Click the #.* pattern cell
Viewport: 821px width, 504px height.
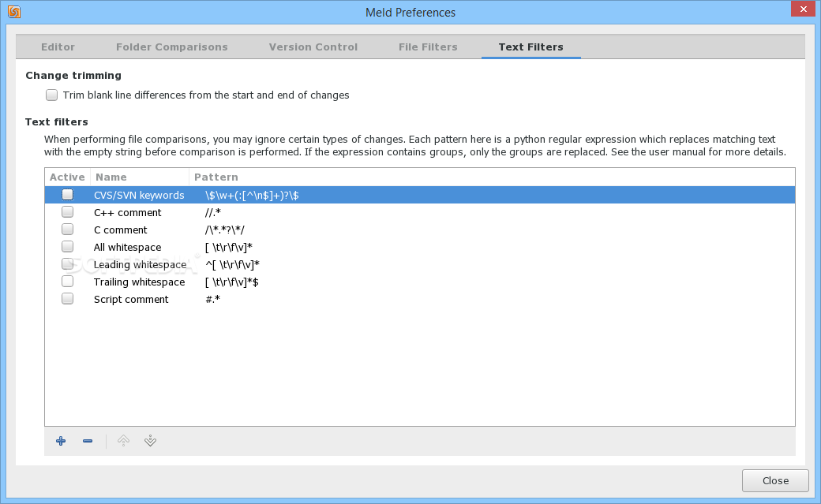(212, 300)
